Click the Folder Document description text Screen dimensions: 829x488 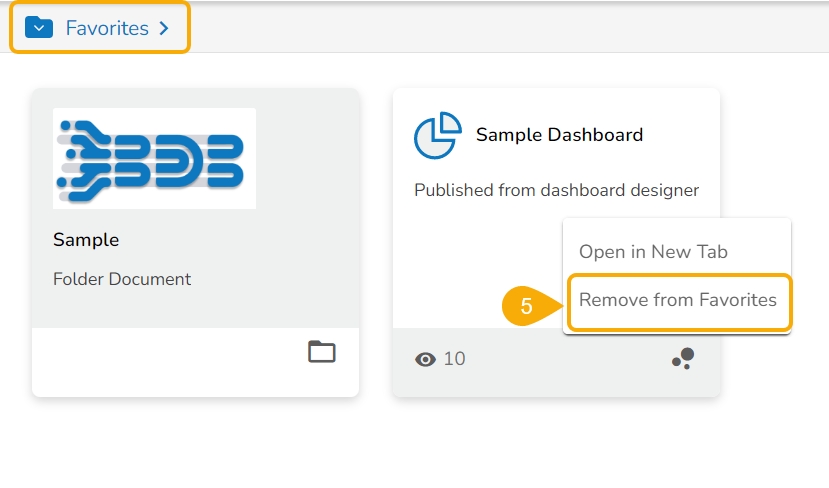tap(122, 279)
